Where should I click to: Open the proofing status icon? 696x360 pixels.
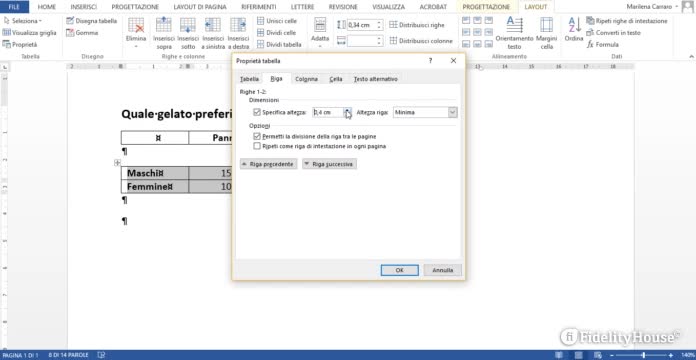click(x=102, y=355)
